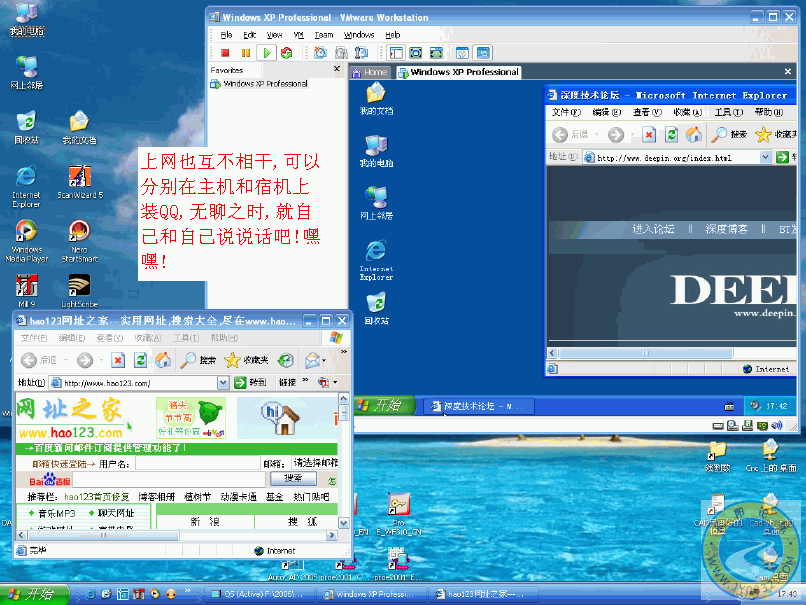This screenshot has width=806, height=605.
Task: Click the History icon in hao123 browser toolbar
Action: coord(286,360)
